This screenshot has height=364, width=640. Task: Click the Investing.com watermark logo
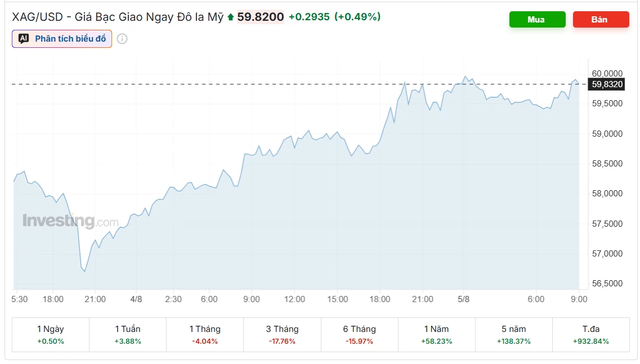(70, 221)
